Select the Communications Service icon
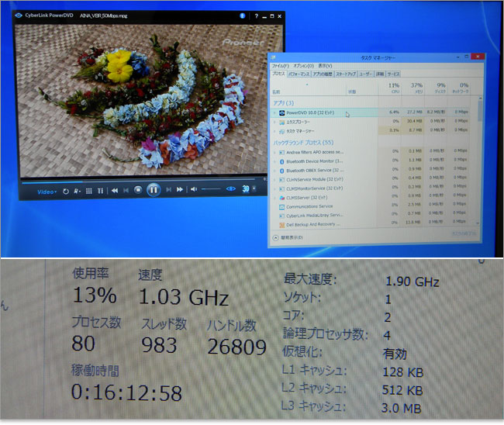Screen dimensions: 504x425 tap(282, 207)
